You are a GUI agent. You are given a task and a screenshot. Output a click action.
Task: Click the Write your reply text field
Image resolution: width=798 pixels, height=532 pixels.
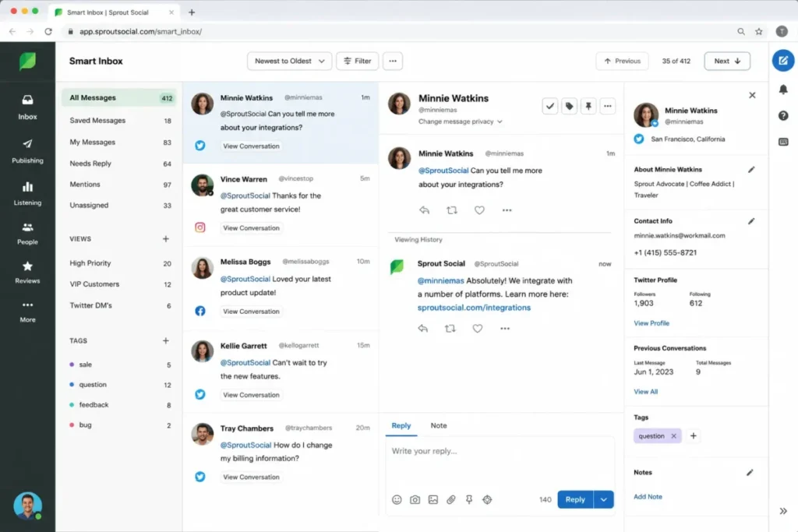(x=500, y=462)
